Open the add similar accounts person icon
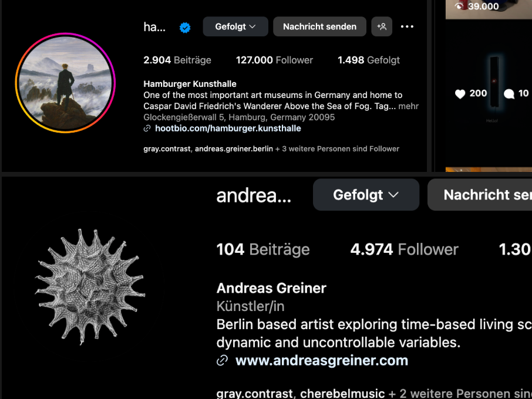This screenshot has width=532, height=399. pos(382,26)
